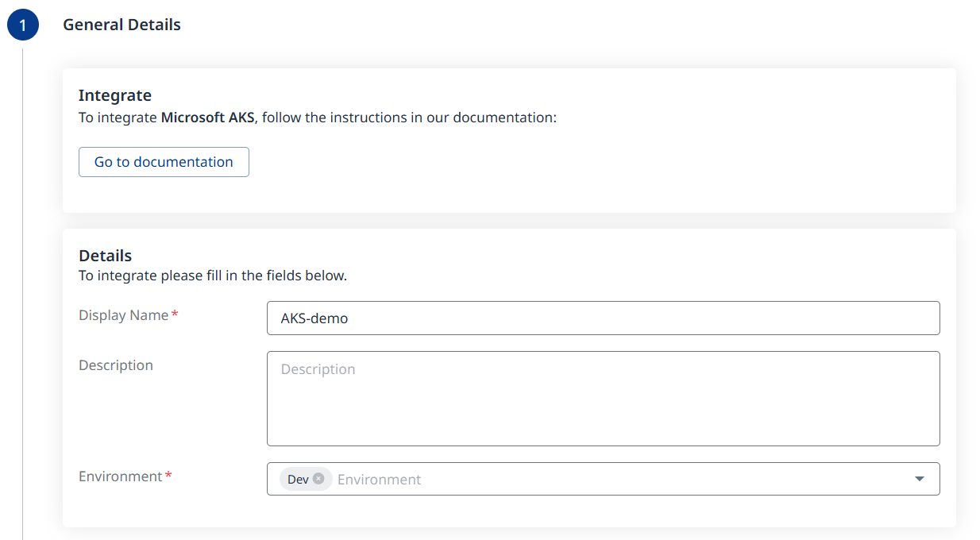980x540 pixels.
Task: Open the Go to documentation button
Action: (164, 162)
